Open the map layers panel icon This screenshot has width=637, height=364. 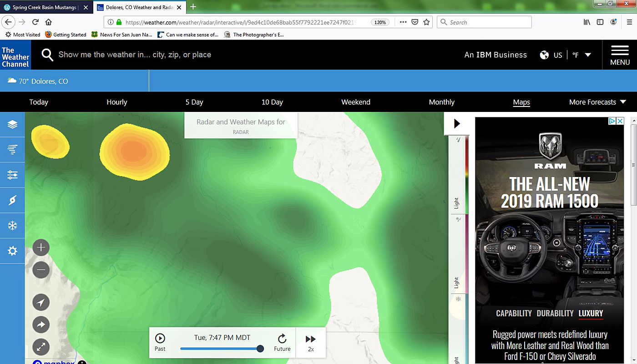[12, 124]
